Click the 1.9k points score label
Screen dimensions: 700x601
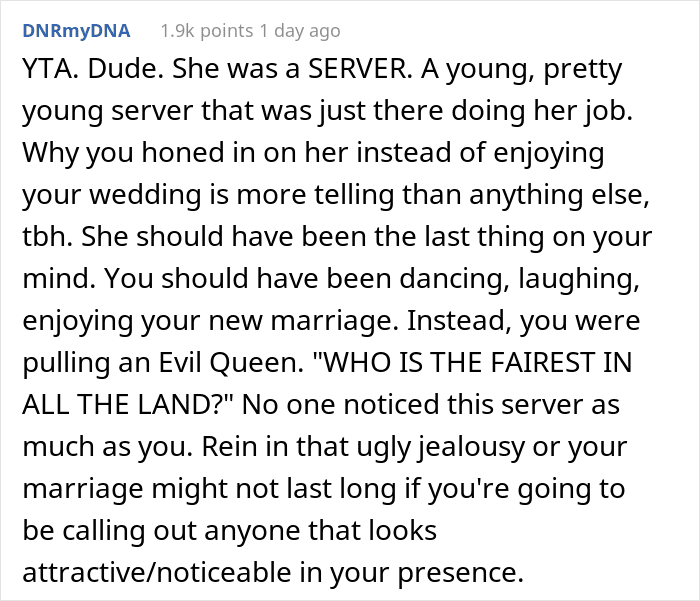coord(207,31)
